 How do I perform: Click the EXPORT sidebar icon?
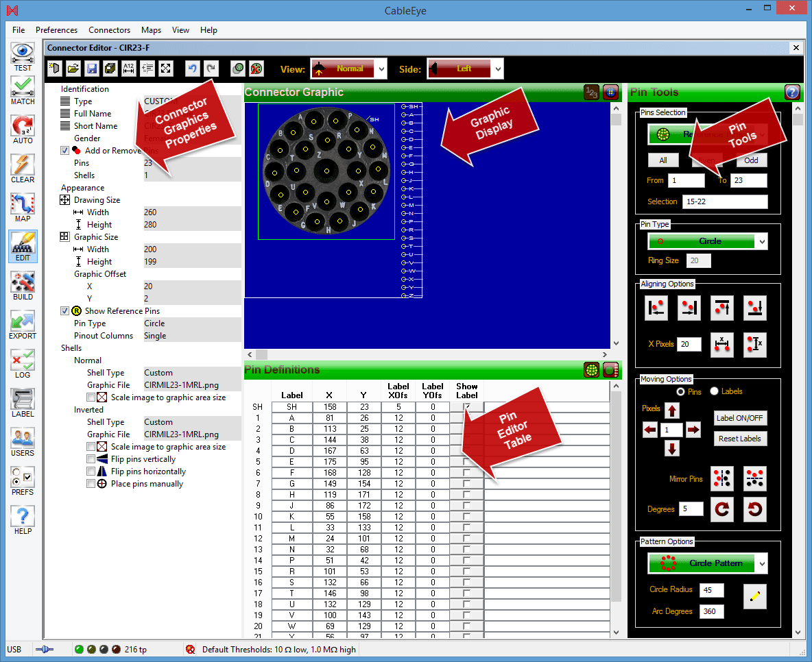point(23,324)
